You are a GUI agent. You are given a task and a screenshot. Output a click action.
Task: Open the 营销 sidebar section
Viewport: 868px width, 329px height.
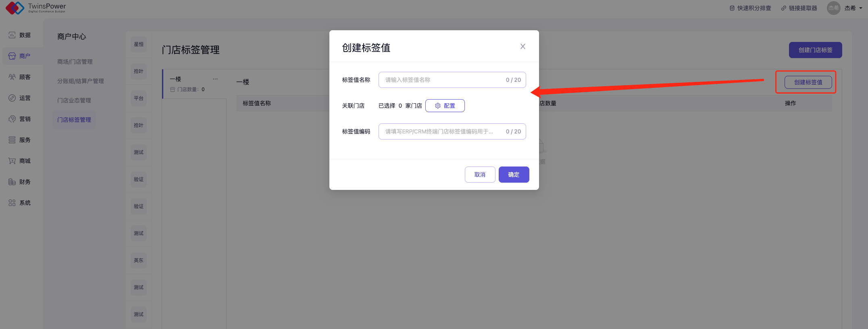(x=20, y=119)
